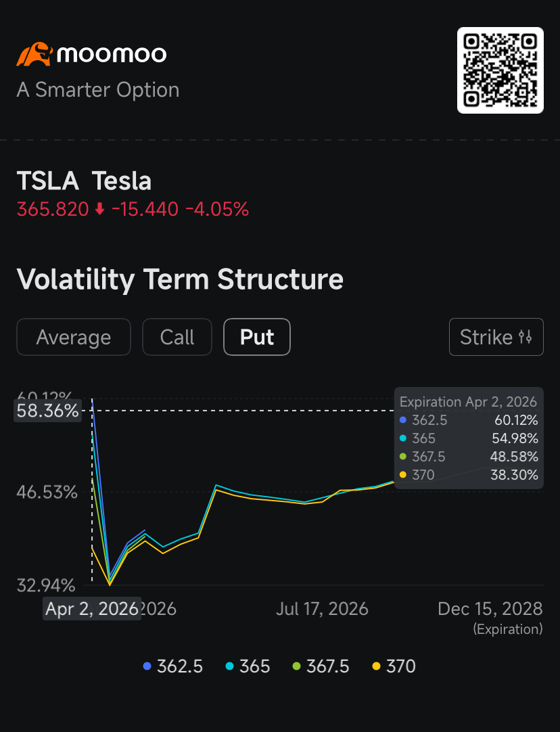Select the Apr 2, 2026 date marker
This screenshot has width=560, height=732.
(x=92, y=609)
